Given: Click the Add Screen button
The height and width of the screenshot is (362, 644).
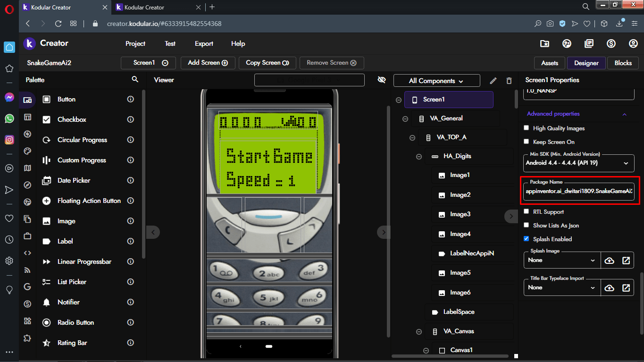Looking at the screenshot, I should coord(208,63).
